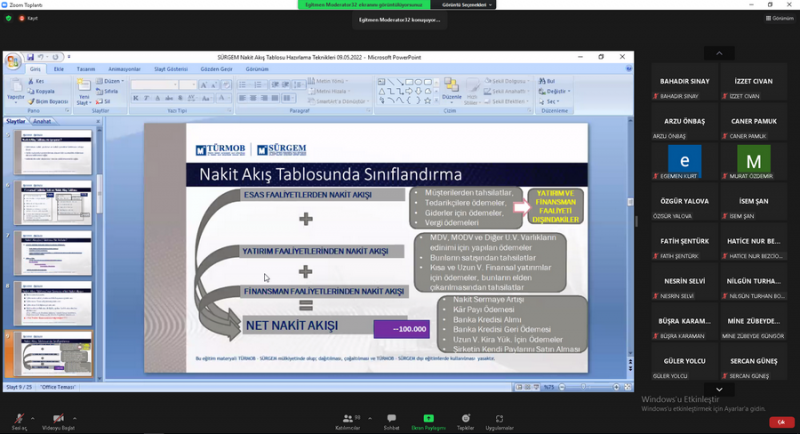Open Tepkiler reactions icon
This screenshot has height=434, width=800.
pyautogui.click(x=465, y=418)
